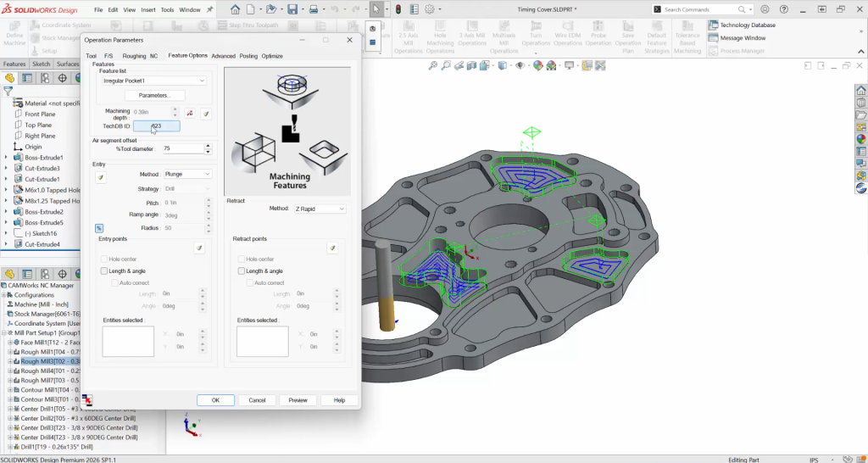Click icon right of machining depth pick icon

[206, 114]
